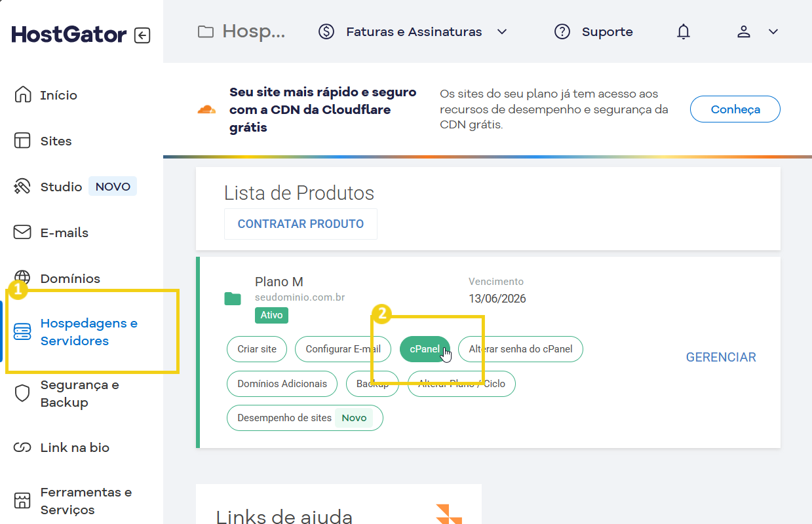
Task: Click the orange logo beside Links de ajuda
Action: (449, 514)
